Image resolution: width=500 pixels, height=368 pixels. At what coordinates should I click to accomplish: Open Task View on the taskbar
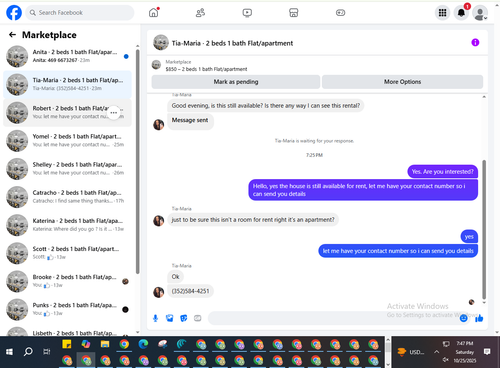(47, 352)
